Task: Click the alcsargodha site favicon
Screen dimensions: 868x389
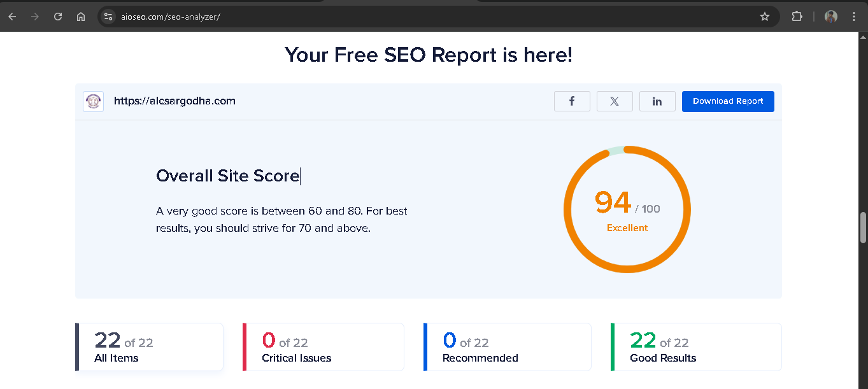Action: (93, 101)
